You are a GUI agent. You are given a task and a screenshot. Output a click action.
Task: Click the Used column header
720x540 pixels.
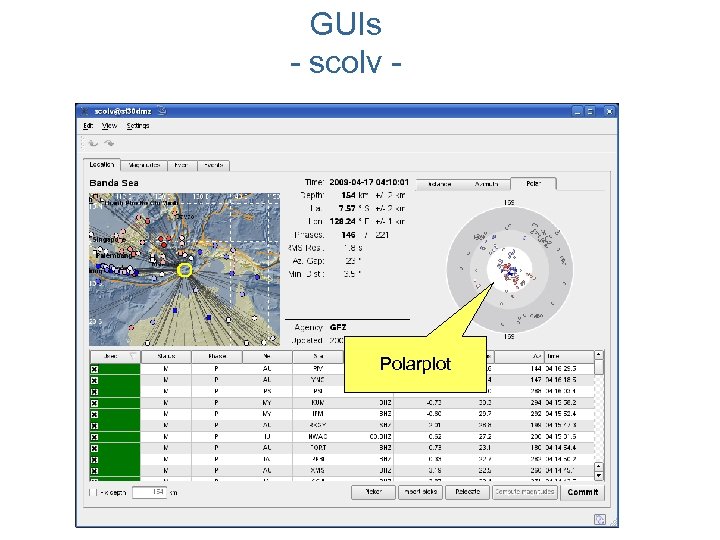[115, 356]
